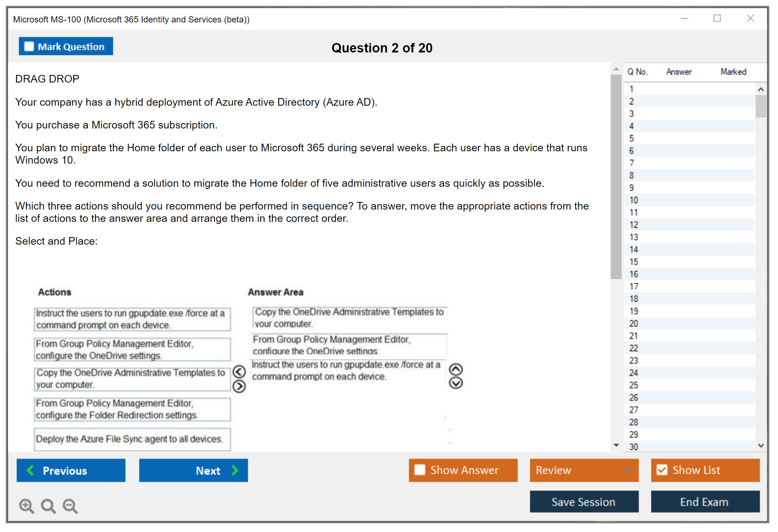Viewport: 778px width, 532px height.
Task: Click the move answer down arrow icon
Action: [456, 383]
